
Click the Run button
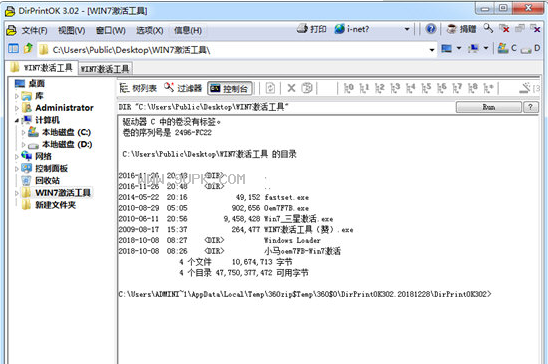point(489,107)
